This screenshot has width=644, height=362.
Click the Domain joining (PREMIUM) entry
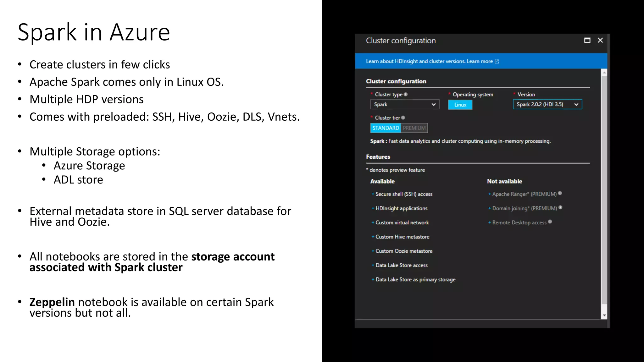525,208
